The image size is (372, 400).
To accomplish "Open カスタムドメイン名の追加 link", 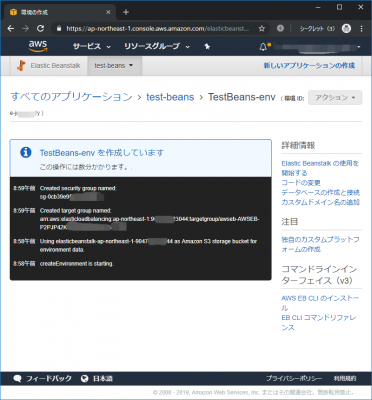I will click(320, 202).
